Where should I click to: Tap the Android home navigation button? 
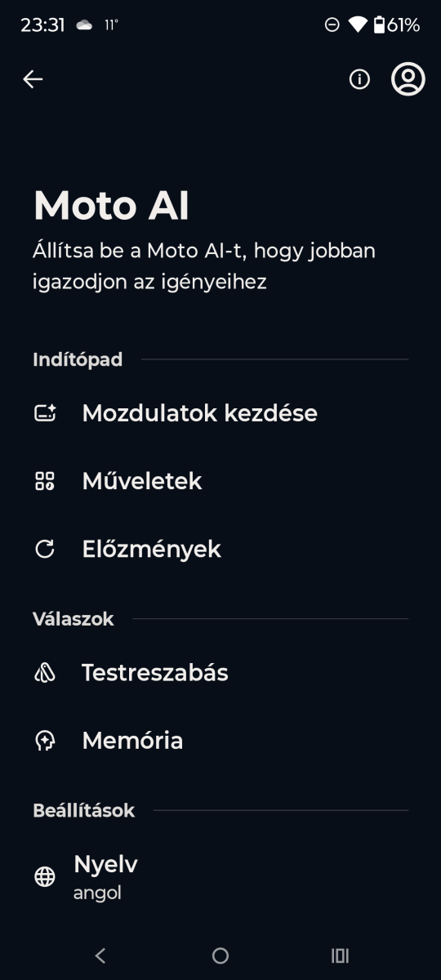[220, 955]
